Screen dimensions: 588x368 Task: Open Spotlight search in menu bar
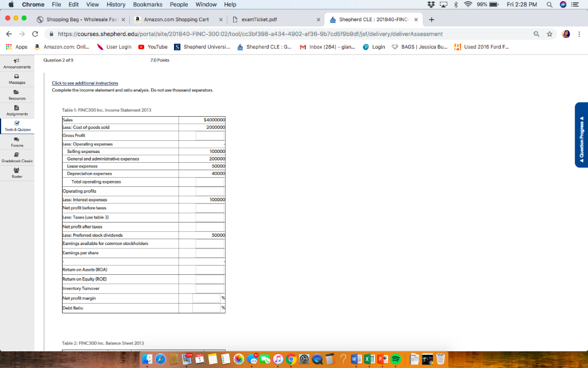pos(550,5)
